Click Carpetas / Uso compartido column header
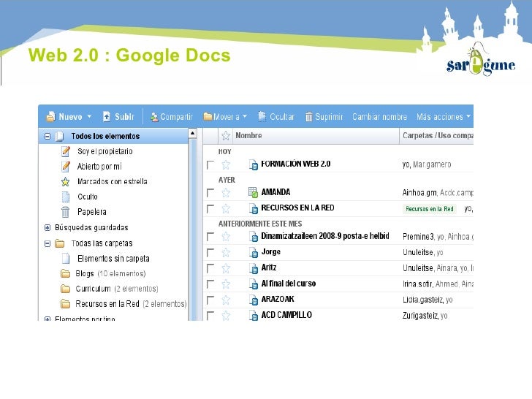This screenshot has height=399, width=532. point(438,135)
